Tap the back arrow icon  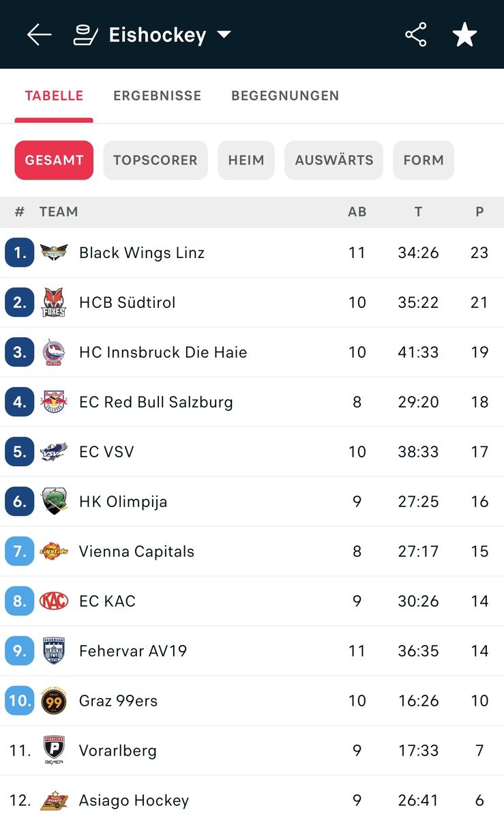[x=39, y=35]
